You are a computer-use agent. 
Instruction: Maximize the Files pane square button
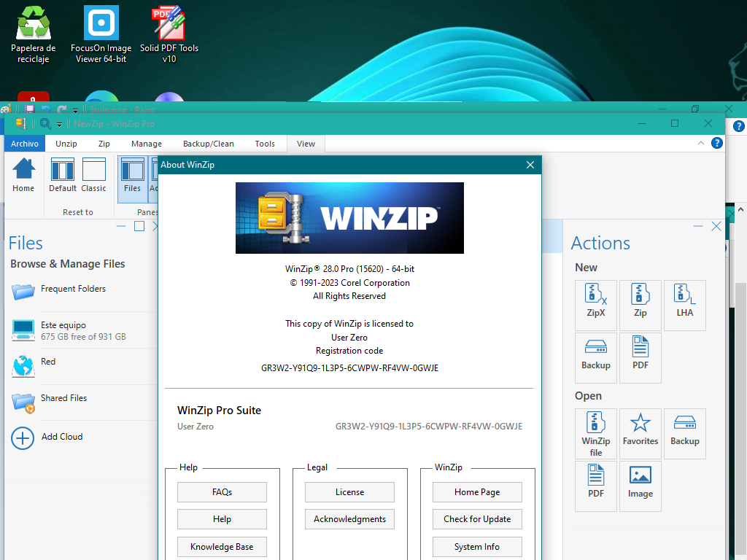point(139,226)
